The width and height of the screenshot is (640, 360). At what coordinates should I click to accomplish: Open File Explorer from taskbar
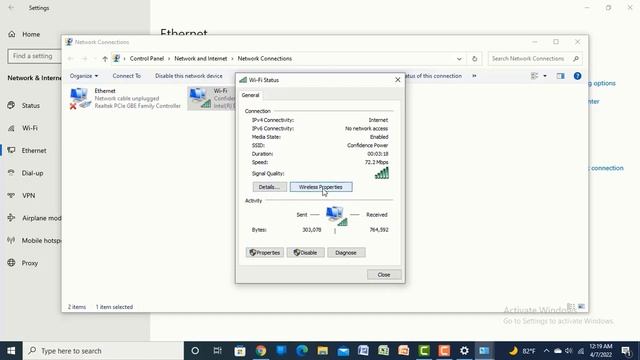(x=322, y=351)
